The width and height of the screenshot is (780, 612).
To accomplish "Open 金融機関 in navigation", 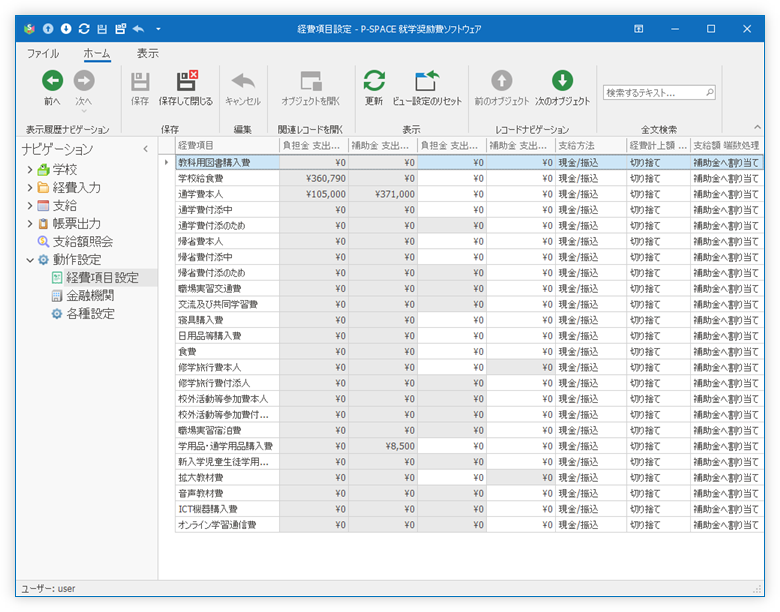I will tap(90, 296).
